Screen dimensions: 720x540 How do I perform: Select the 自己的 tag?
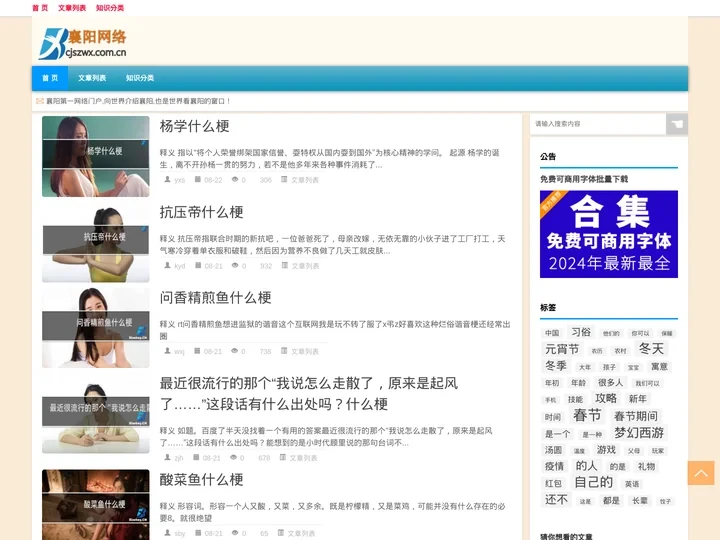coord(593,482)
